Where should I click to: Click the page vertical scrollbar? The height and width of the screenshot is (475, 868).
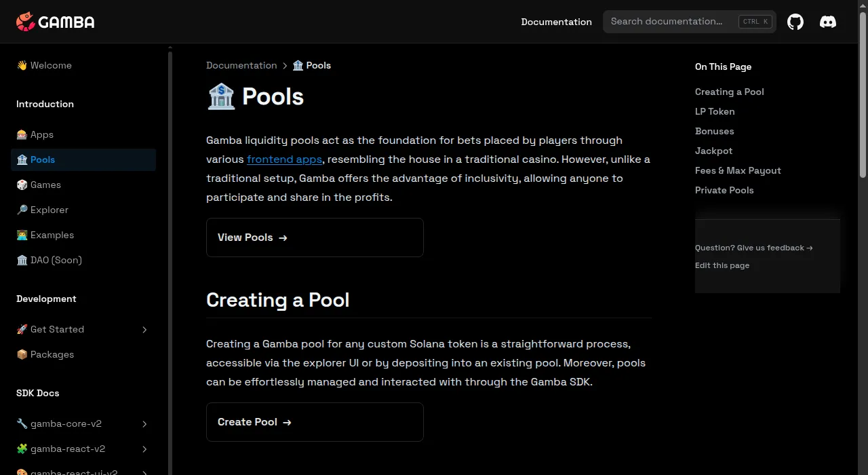click(863, 95)
